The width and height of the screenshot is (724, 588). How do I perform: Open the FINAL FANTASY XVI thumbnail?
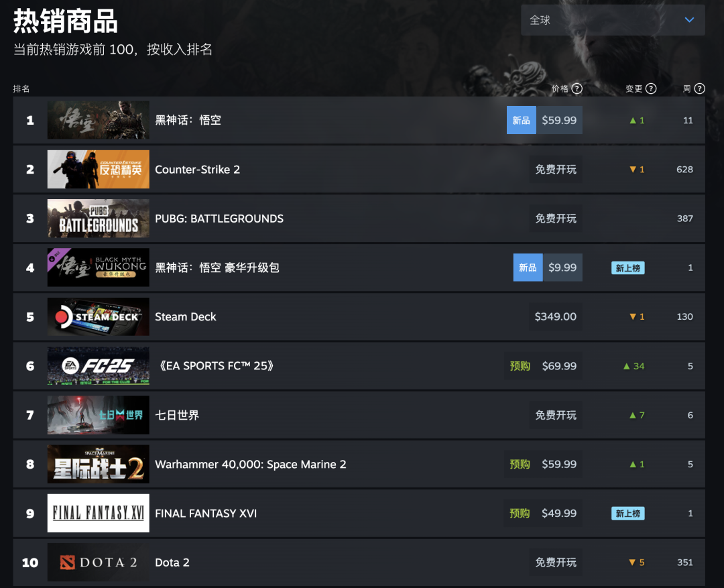pyautogui.click(x=99, y=513)
